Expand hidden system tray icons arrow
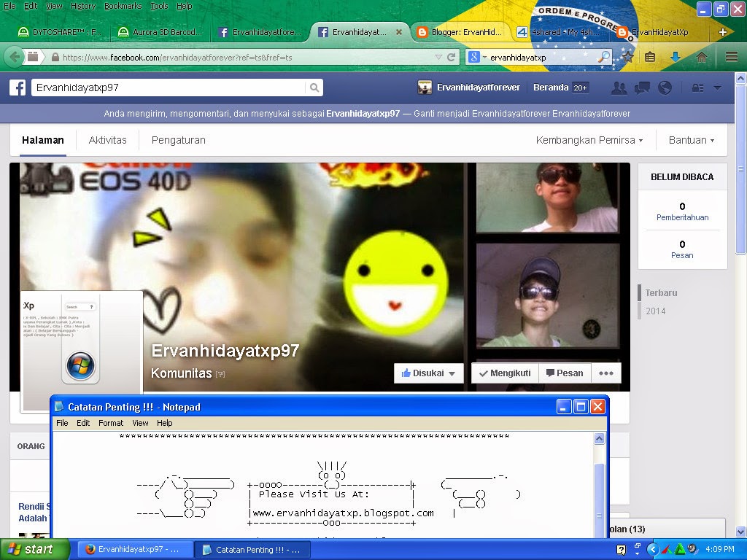Viewport: 747px width, 560px height. 653,550
